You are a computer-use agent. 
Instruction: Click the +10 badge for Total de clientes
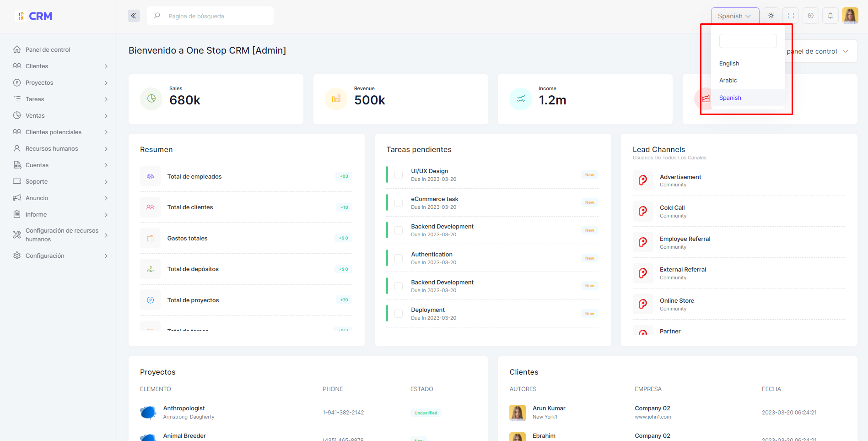pos(344,207)
